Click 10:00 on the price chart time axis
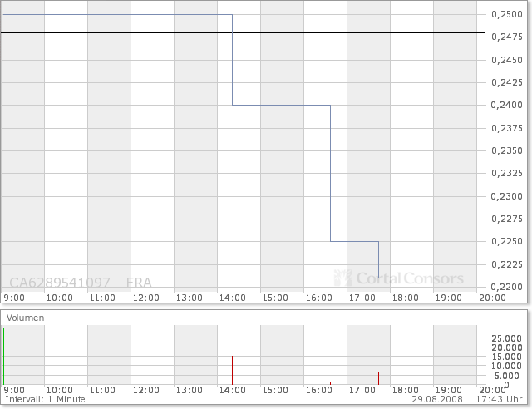The height and width of the screenshot is (409, 532). pos(60,298)
